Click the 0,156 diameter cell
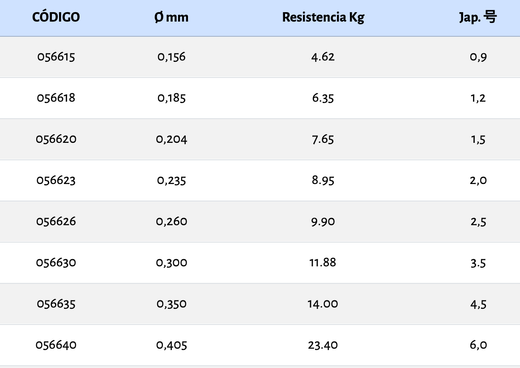 click(171, 57)
